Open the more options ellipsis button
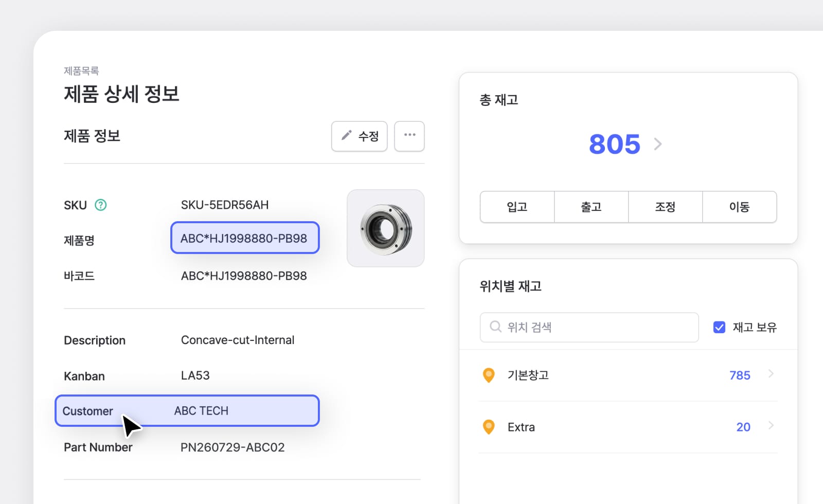The height and width of the screenshot is (504, 823). (409, 136)
